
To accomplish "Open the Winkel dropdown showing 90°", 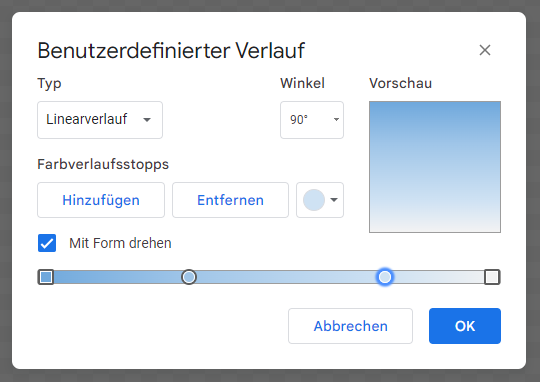I will pos(312,120).
